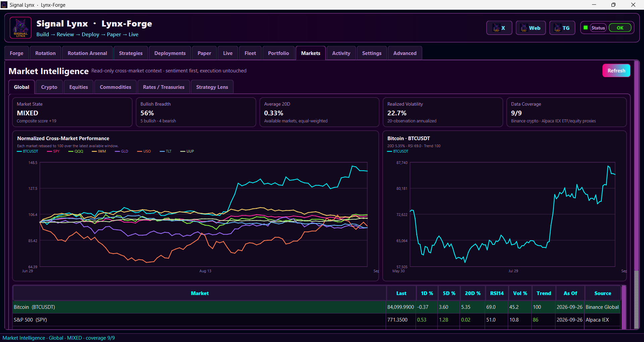
Task: Sort table by the 20D % column header
Action: [473, 293]
